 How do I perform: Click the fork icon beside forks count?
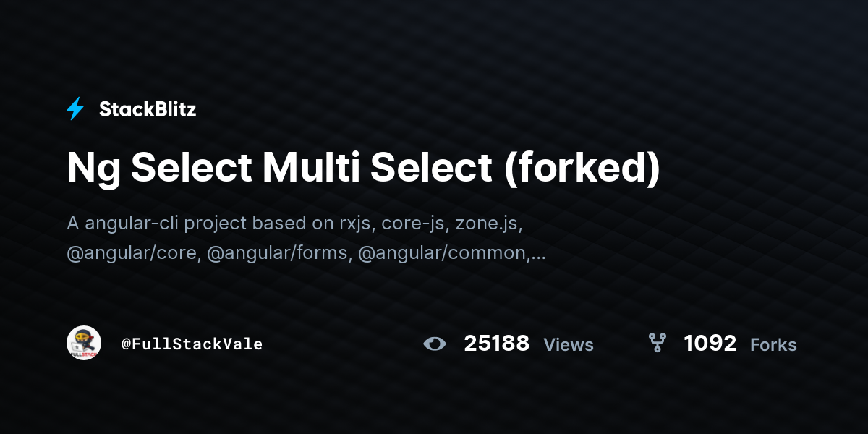pos(657,343)
